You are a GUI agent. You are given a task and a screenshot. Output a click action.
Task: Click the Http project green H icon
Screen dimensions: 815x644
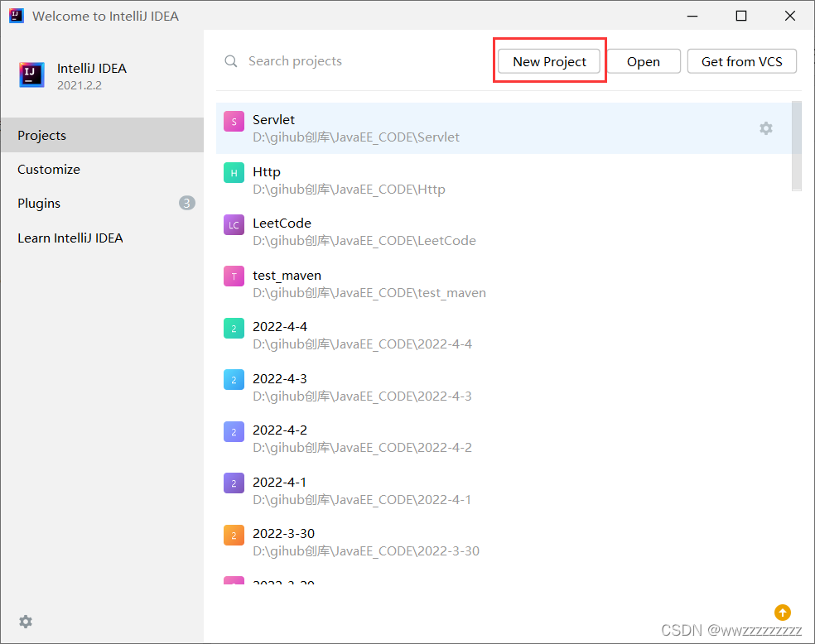tap(234, 173)
